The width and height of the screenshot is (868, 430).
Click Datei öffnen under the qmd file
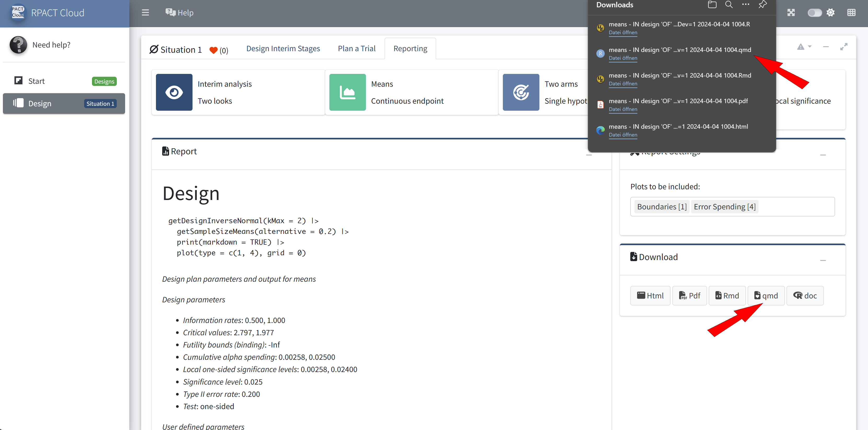pos(623,58)
